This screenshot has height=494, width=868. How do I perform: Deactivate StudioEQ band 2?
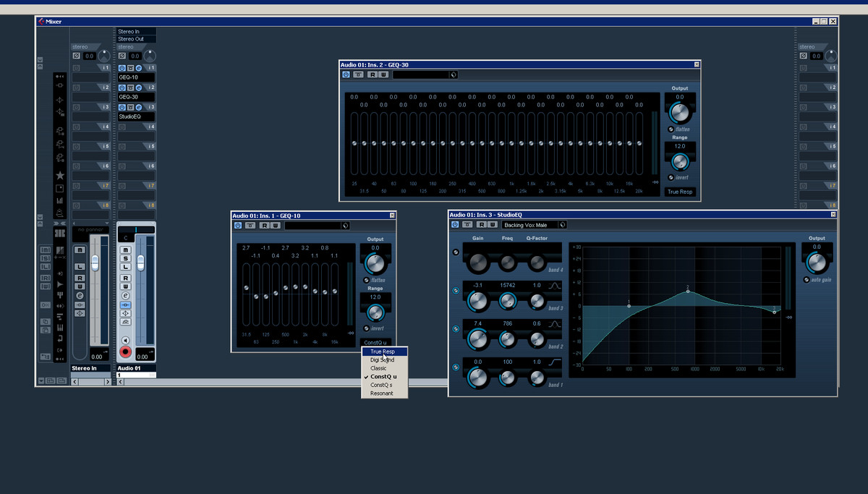455,329
